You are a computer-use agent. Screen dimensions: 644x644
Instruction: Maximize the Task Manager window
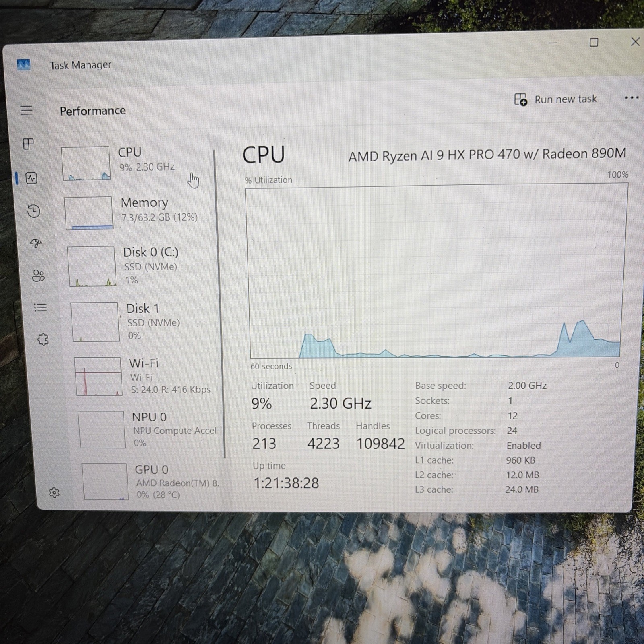594,42
